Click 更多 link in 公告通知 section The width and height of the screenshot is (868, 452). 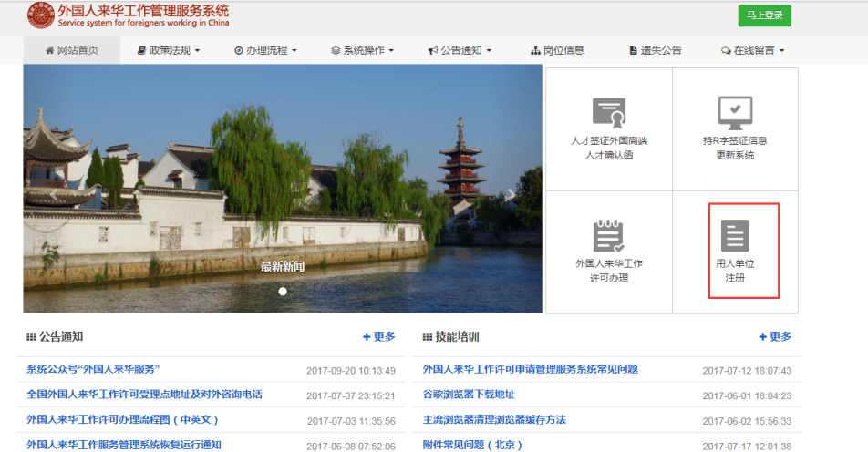tap(379, 337)
